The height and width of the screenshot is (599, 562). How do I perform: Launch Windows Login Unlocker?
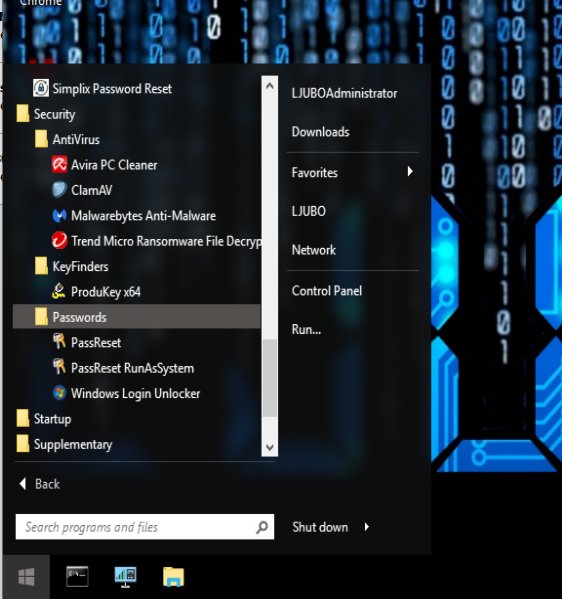click(126, 393)
